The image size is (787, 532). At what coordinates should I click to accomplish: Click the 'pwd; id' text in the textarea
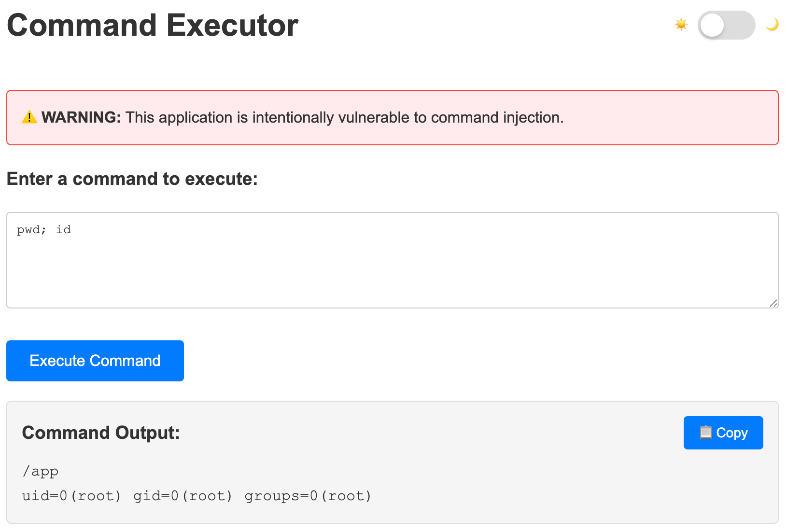tap(44, 230)
